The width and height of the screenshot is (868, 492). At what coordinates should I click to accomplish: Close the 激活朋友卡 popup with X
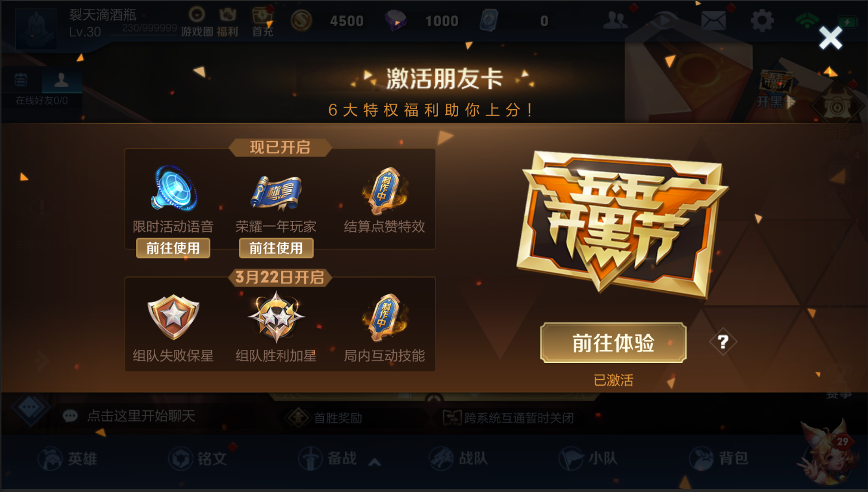(830, 38)
